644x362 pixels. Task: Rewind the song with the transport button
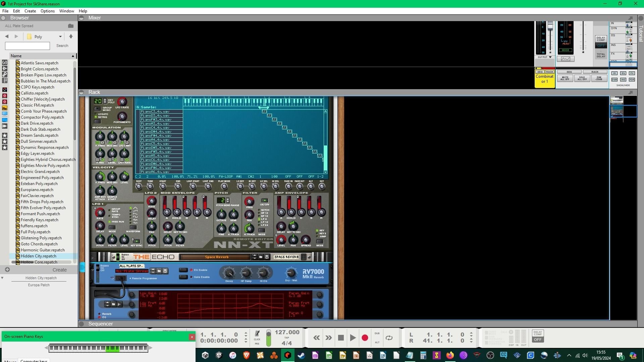[316, 338]
